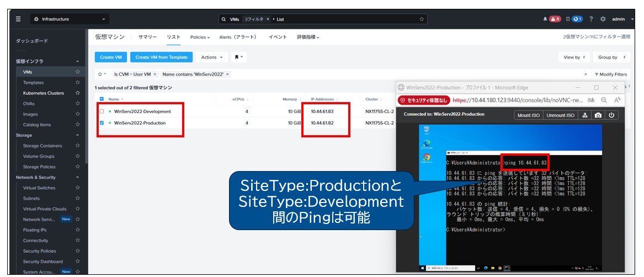Toggle the select-all checkbox in Name header
This screenshot has width=644, height=277.
(102, 99)
